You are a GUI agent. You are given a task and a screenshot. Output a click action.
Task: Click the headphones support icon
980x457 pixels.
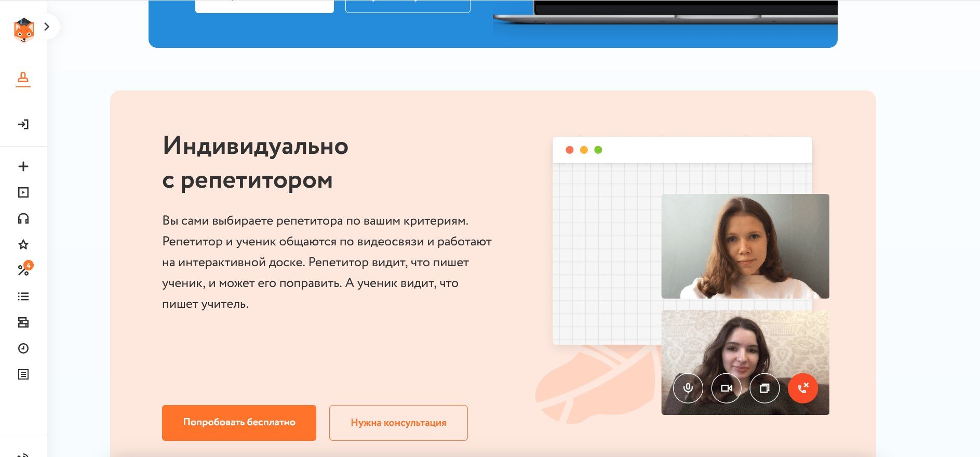23,218
